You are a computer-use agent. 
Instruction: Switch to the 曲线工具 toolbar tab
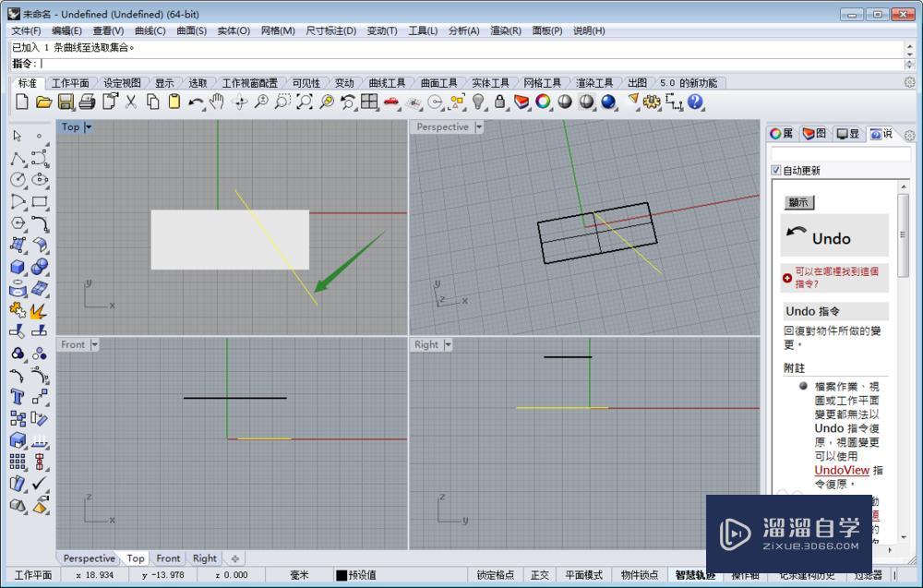coord(387,83)
